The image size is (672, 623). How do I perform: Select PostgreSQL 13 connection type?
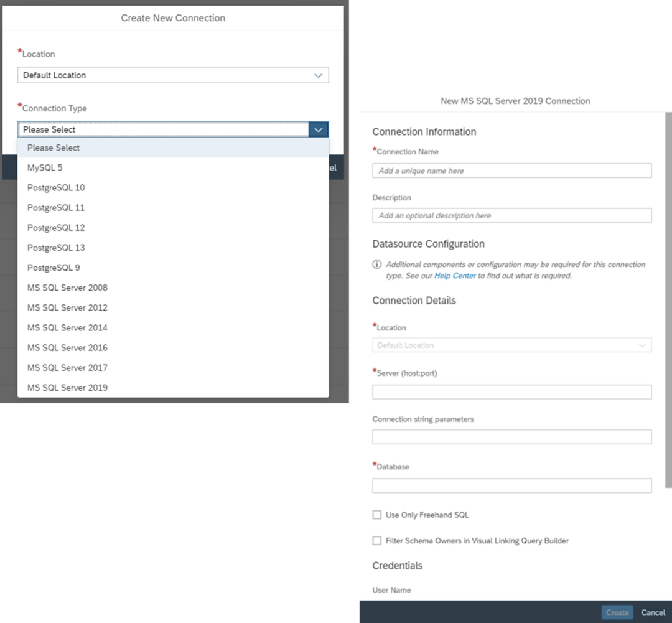pyautogui.click(x=173, y=248)
